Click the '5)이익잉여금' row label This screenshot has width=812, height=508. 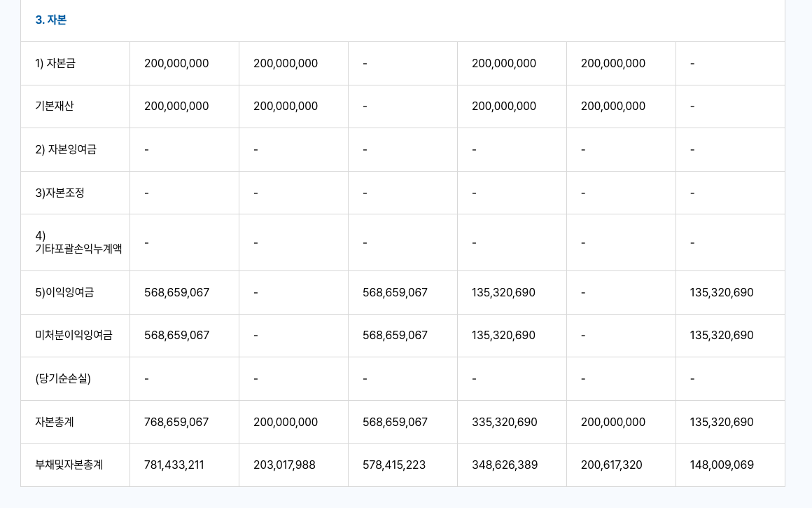[64, 293]
